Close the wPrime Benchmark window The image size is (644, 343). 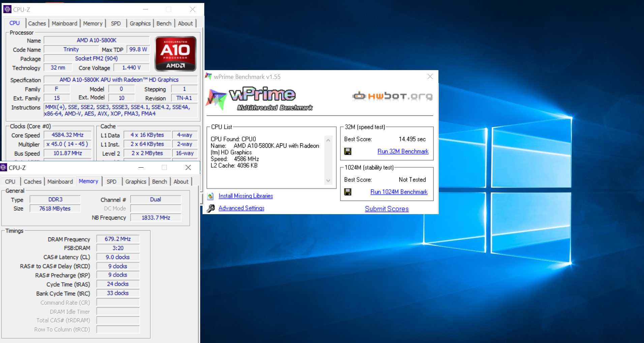[x=430, y=77]
